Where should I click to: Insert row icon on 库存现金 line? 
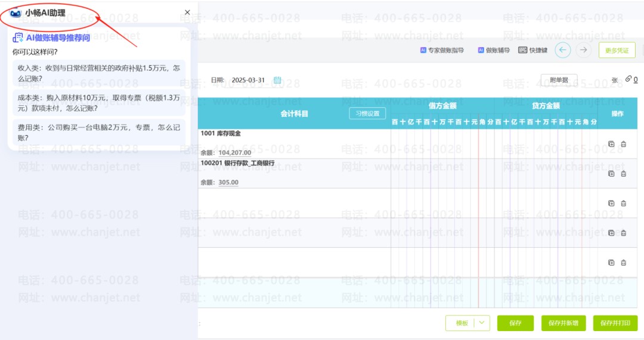611,144
